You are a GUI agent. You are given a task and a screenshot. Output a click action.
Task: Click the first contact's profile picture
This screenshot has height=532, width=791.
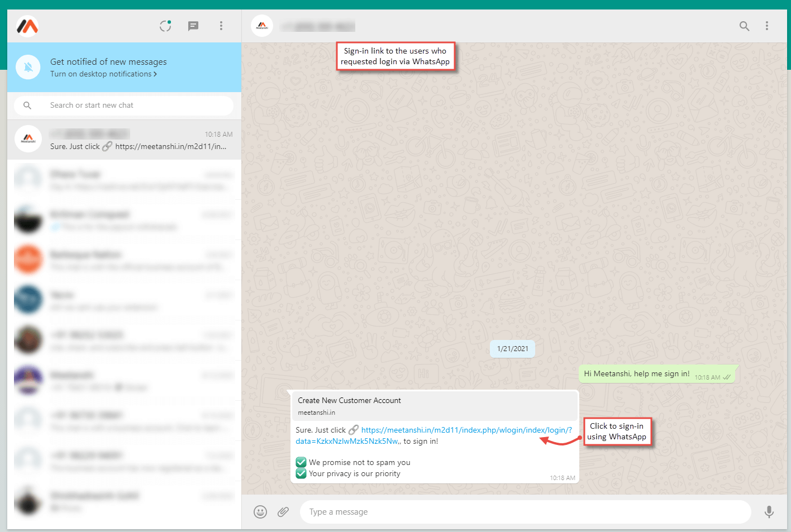pyautogui.click(x=28, y=139)
